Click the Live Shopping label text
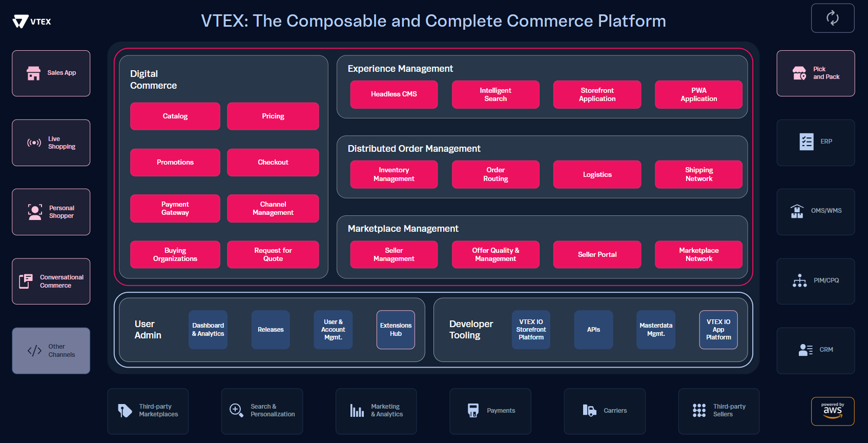 (61, 143)
